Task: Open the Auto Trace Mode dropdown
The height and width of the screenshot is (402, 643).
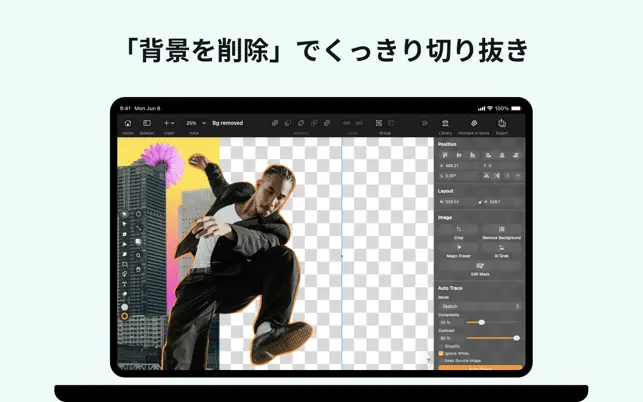Action: pyautogui.click(x=480, y=306)
